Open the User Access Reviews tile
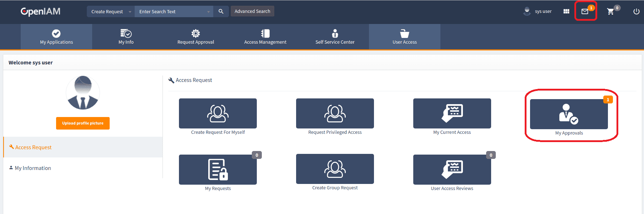 pos(452,170)
